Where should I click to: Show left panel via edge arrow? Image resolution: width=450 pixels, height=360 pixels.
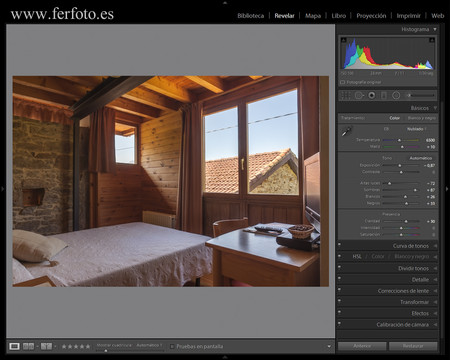pyautogui.click(x=2, y=189)
